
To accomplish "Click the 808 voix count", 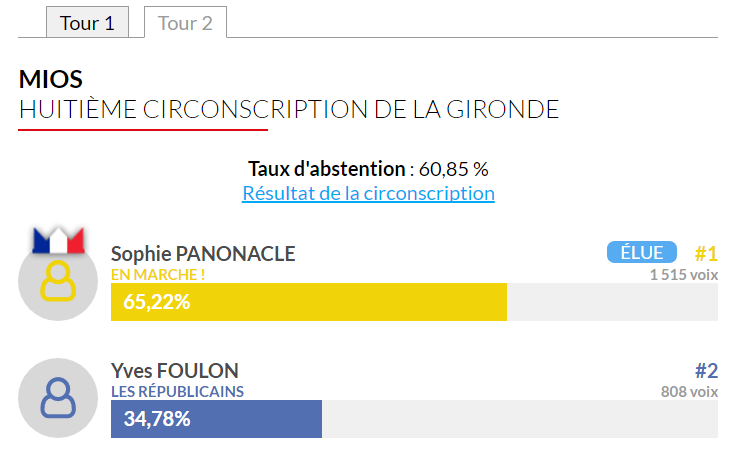I will (x=689, y=391).
